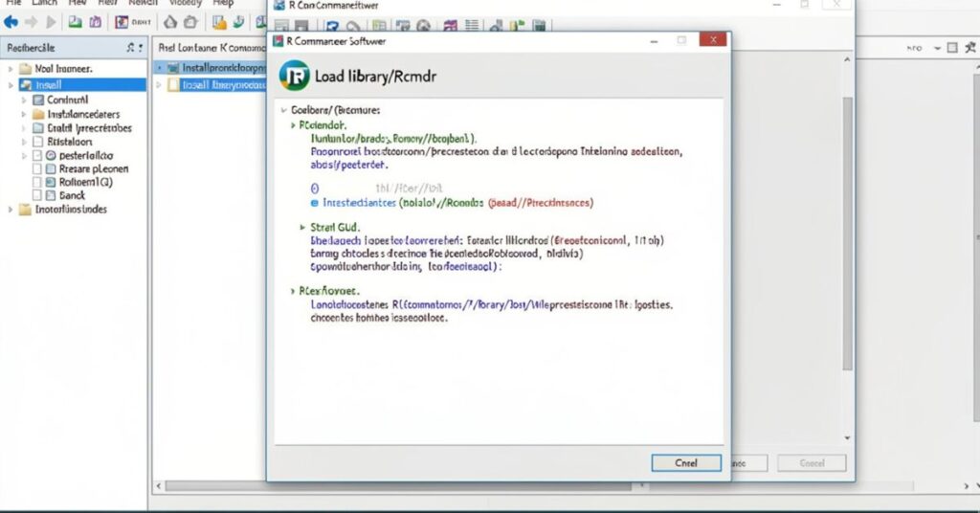Click the magenta chart icon in R ConCommaneitwer toolbar
Image resolution: width=980 pixels, height=513 pixels.
[450, 26]
